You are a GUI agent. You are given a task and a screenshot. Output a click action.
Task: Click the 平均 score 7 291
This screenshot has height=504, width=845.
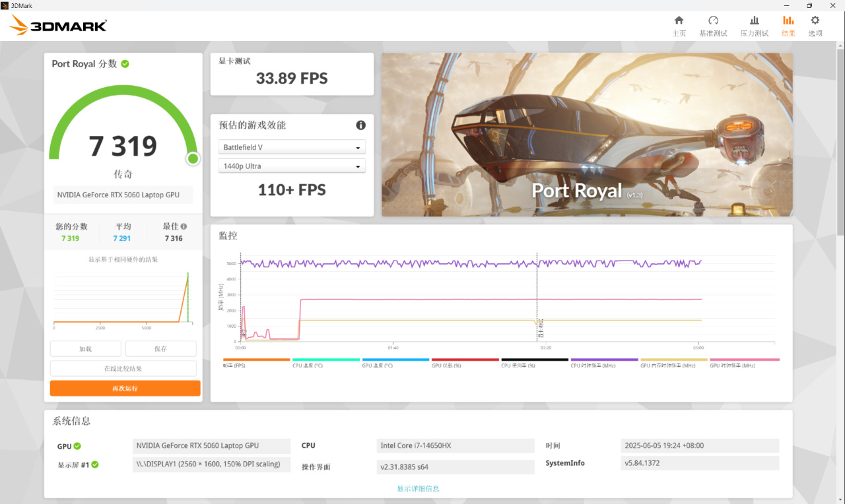[122, 238]
